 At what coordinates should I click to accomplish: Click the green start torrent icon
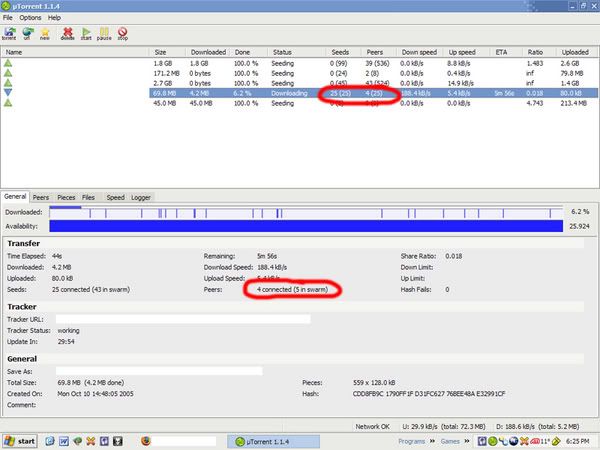[86, 33]
